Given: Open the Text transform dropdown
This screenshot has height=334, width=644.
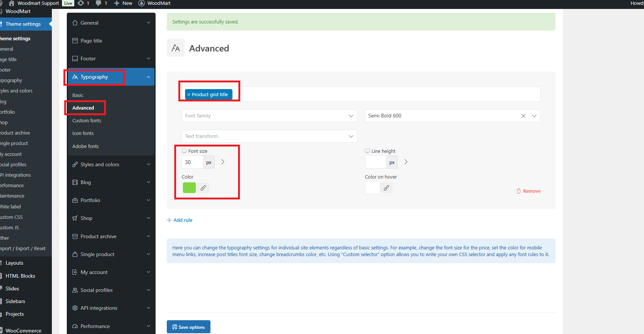Looking at the screenshot, I should pyautogui.click(x=269, y=136).
